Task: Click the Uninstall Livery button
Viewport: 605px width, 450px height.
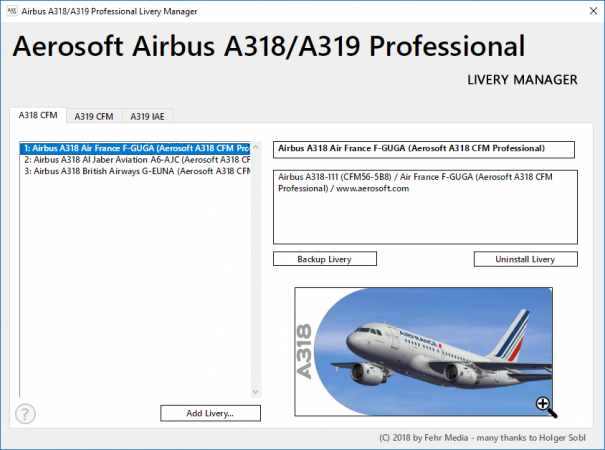Action: click(526, 259)
